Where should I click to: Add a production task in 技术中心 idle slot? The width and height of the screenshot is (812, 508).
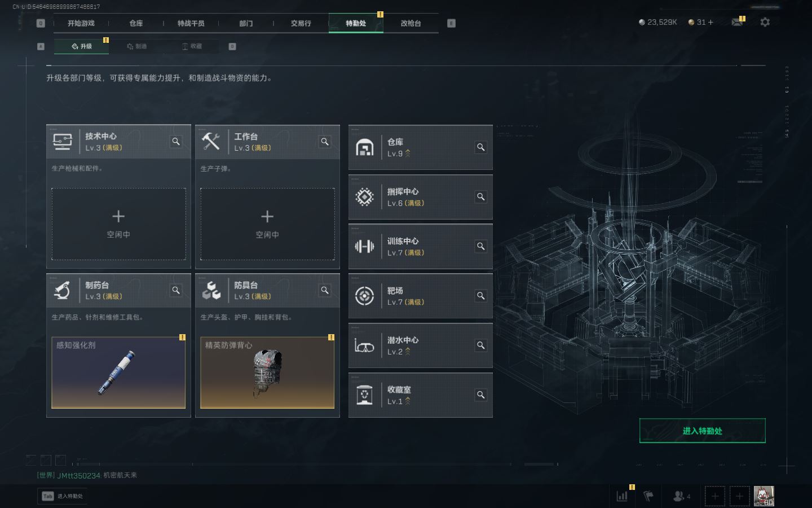[x=118, y=224]
